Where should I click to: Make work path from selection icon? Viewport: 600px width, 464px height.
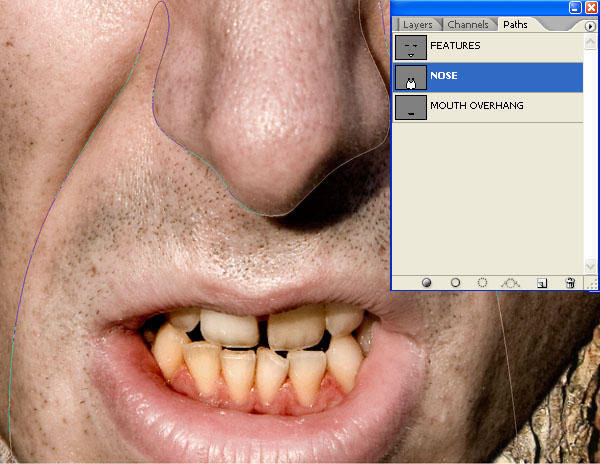click(511, 283)
